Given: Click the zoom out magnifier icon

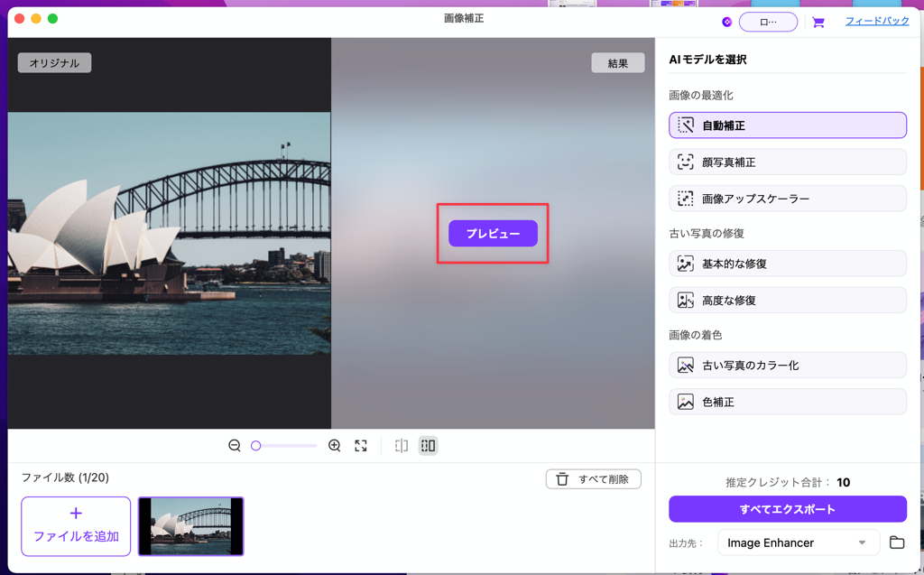Looking at the screenshot, I should [x=235, y=446].
